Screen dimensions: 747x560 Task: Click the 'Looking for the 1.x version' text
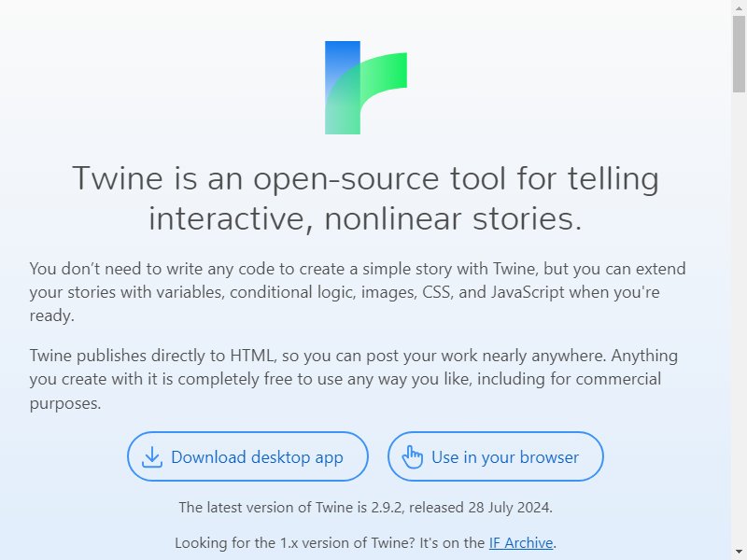tap(365, 543)
